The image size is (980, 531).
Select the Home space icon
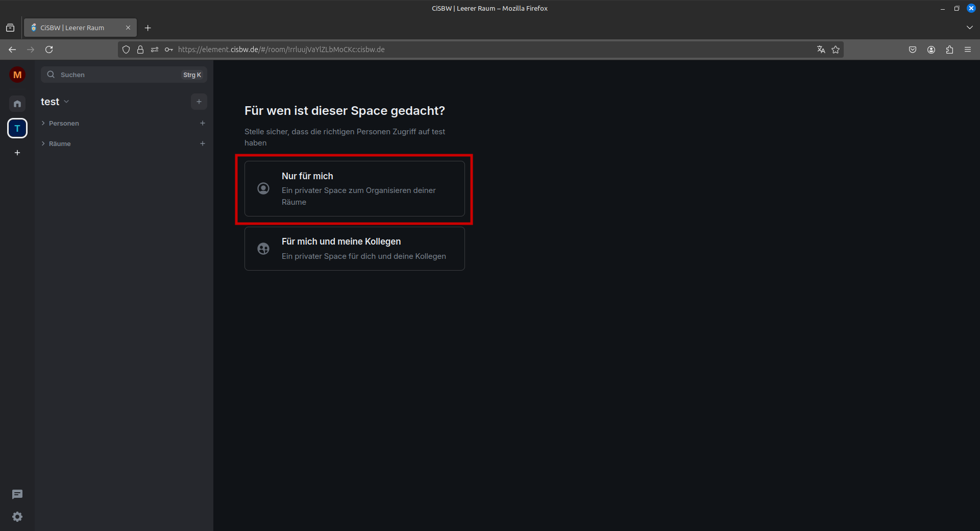tap(17, 103)
